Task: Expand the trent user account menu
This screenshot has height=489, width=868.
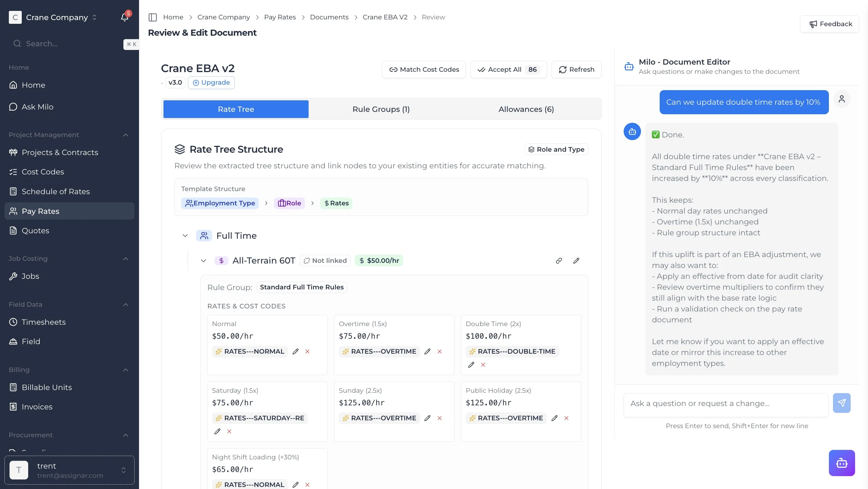Action: (124, 470)
